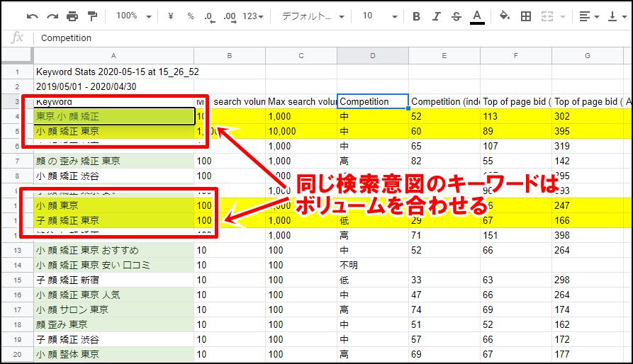Click the '10,000' max search volume cell
The width and height of the screenshot is (633, 364).
[301, 132]
